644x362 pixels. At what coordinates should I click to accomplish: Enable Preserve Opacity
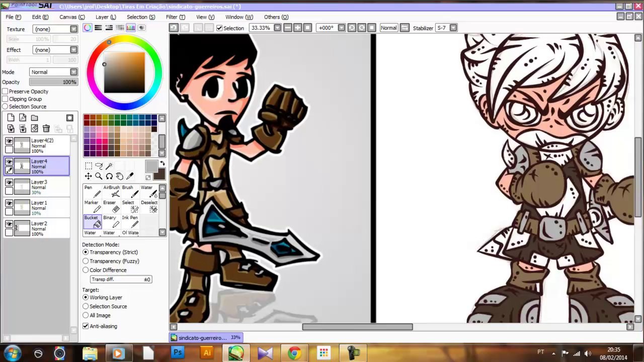click(5, 92)
